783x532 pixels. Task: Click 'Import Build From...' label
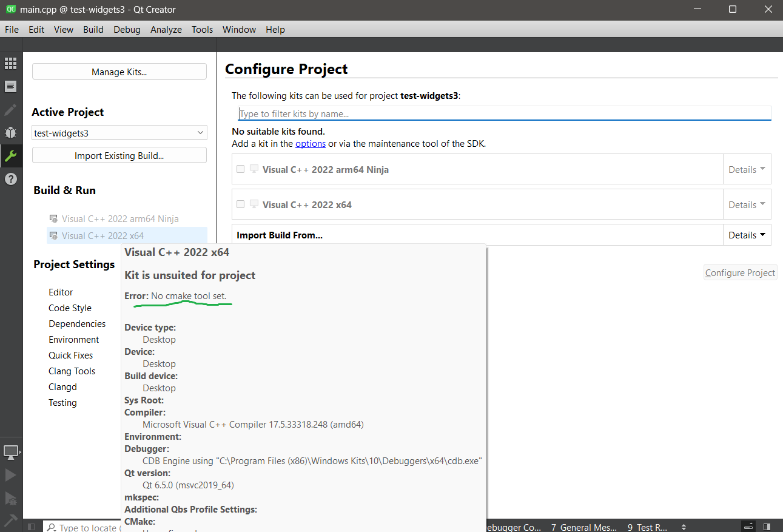(280, 235)
